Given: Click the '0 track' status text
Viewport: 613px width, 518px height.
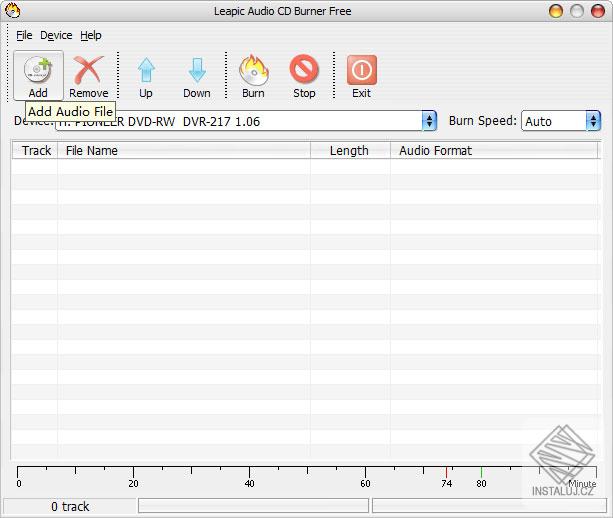Looking at the screenshot, I should coord(70,507).
